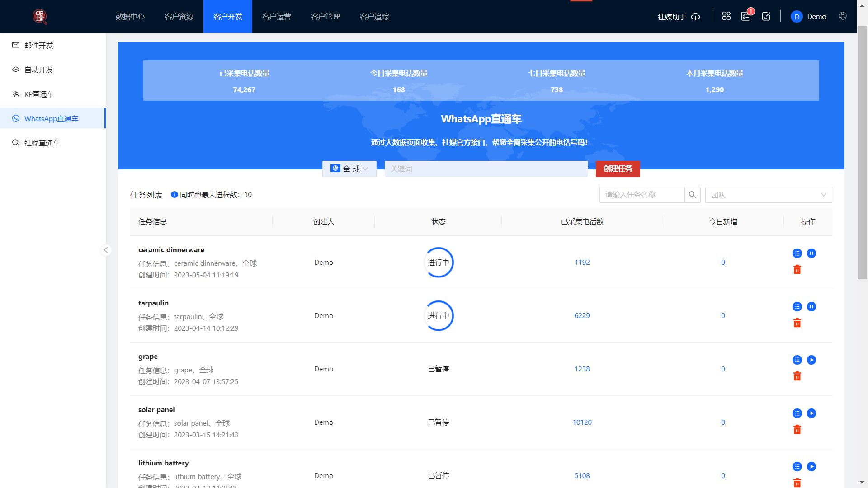This screenshot has width=868, height=488.
Task: Click the solar panel task title
Action: 156,410
